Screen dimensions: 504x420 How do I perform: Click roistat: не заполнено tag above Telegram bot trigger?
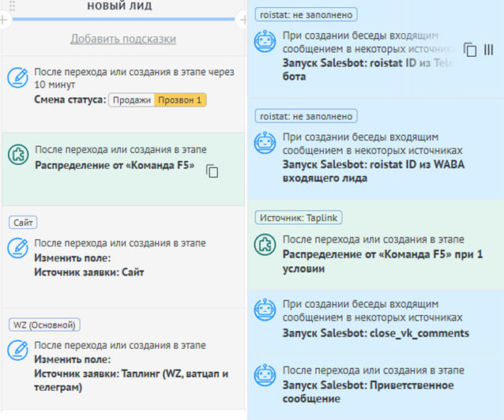[306, 15]
